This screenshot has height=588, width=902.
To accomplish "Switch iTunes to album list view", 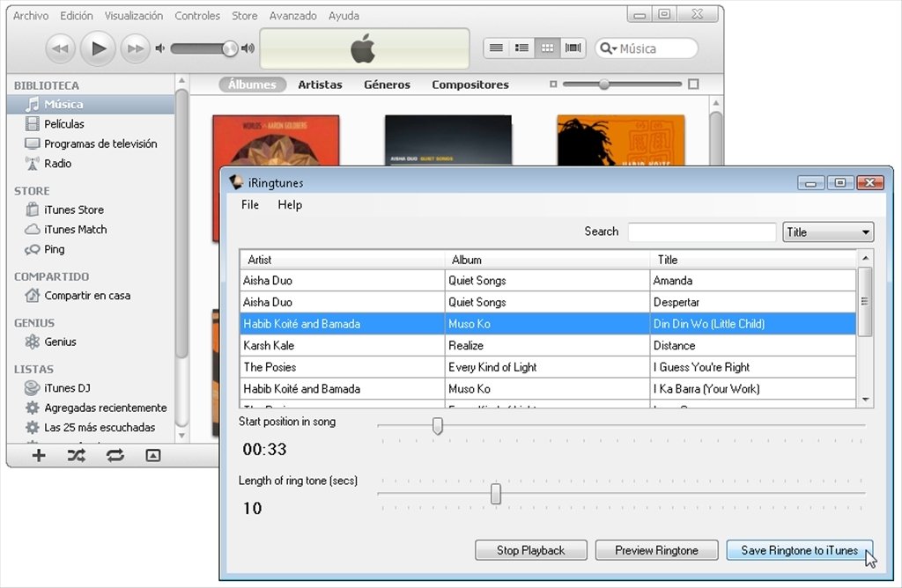I will [521, 48].
